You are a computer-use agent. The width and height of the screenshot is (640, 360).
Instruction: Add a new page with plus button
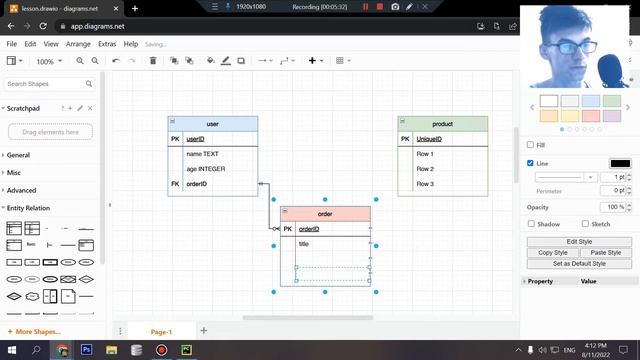tap(204, 331)
